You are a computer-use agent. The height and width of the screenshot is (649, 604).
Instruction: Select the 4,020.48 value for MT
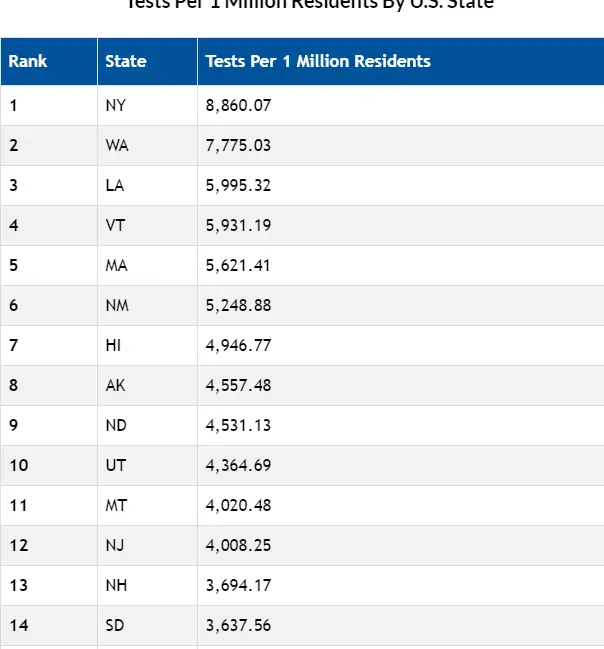pyautogui.click(x=238, y=505)
